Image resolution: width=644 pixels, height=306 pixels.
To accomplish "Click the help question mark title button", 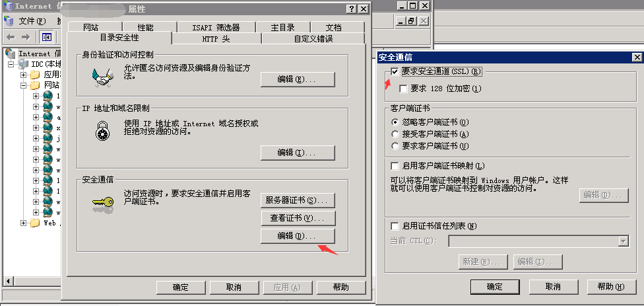I will (x=352, y=9).
